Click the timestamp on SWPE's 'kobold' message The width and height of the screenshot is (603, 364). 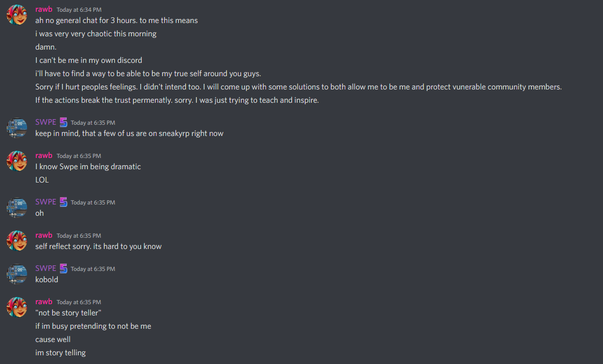(93, 269)
